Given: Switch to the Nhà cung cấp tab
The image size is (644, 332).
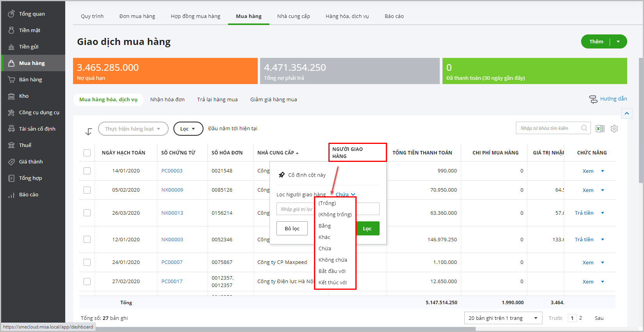Looking at the screenshot, I should (293, 16).
